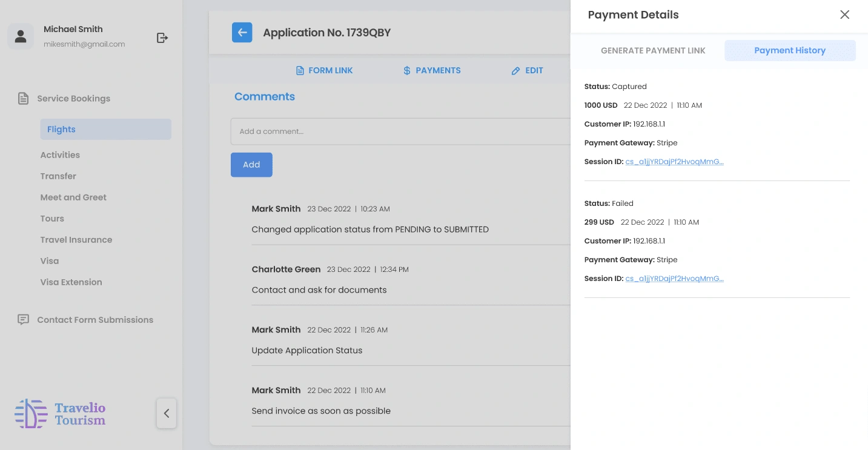
Task: Click the Comments section heading
Action: [x=265, y=97]
